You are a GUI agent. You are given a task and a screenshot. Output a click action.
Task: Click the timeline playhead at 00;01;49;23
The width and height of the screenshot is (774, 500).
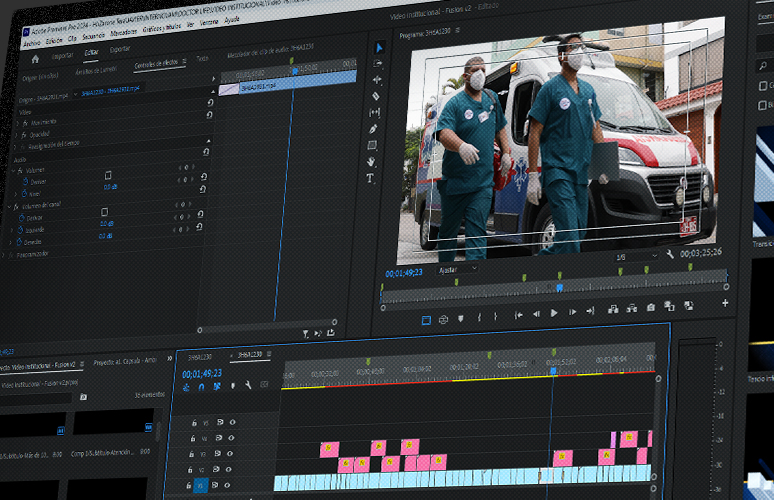(x=553, y=371)
